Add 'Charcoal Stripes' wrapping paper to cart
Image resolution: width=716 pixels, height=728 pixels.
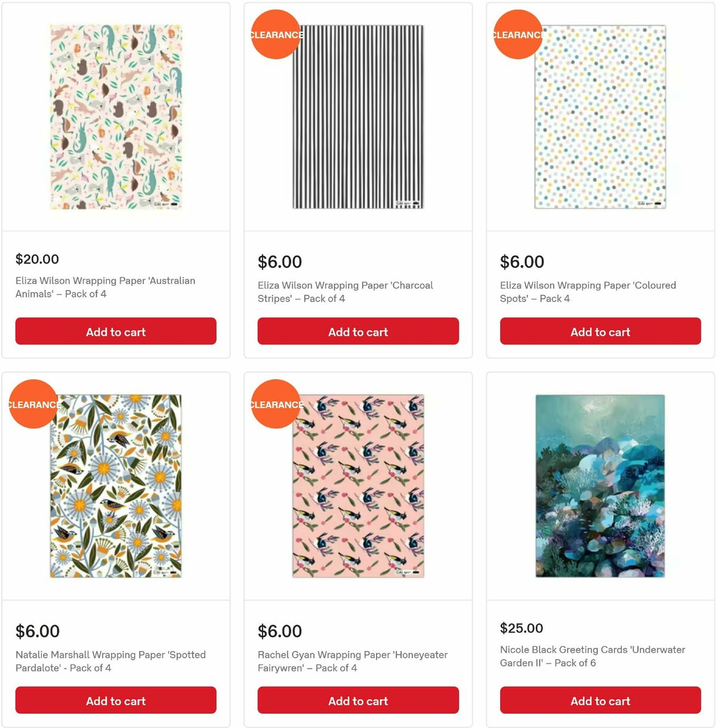click(358, 331)
